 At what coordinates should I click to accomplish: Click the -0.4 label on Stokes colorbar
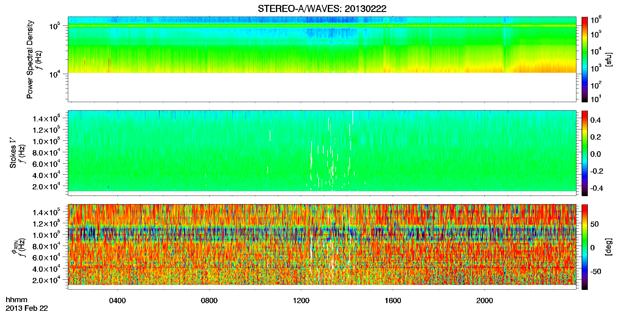tap(597, 188)
